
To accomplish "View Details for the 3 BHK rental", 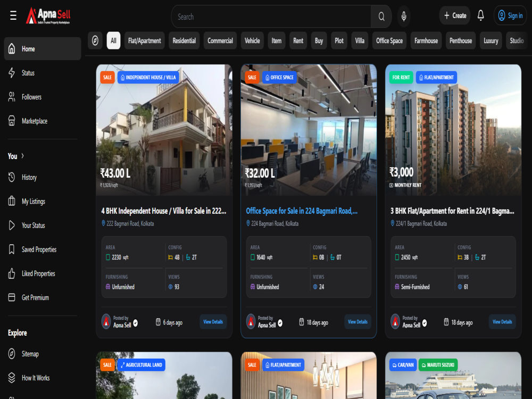I will [502, 322].
